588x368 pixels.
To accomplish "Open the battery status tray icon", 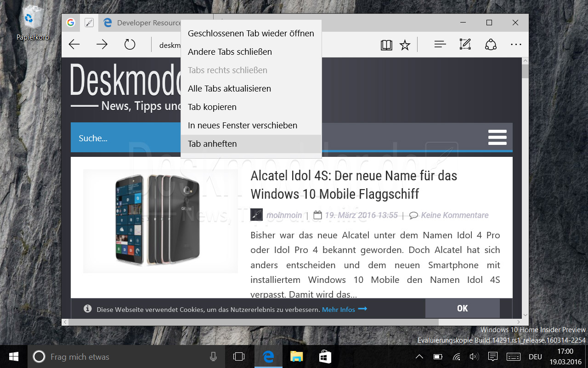I will (438, 356).
